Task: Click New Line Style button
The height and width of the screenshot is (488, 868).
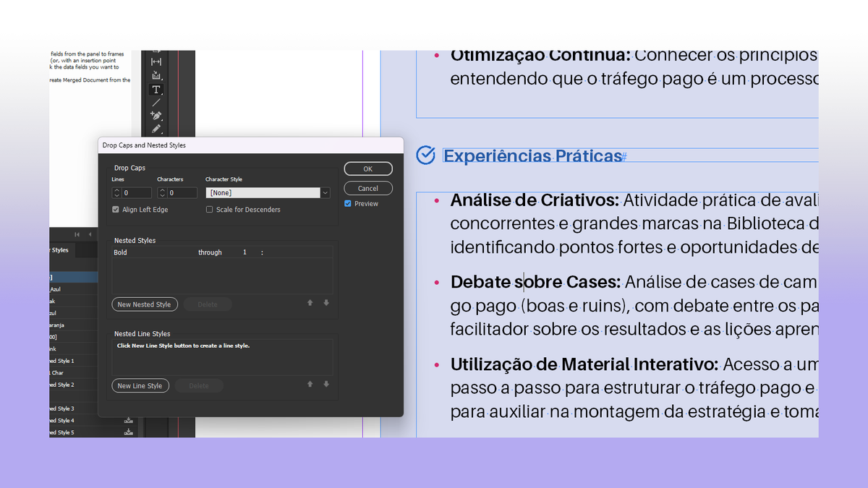Action: point(140,385)
